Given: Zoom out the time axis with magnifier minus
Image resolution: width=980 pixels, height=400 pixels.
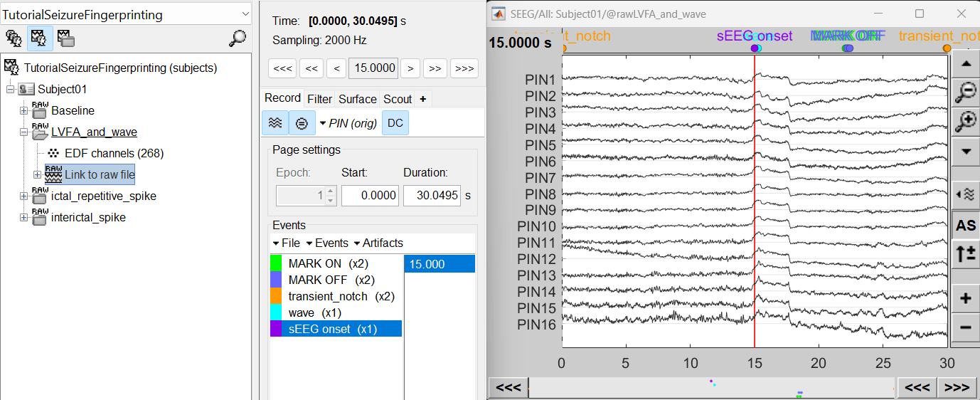Looking at the screenshot, I should point(965,91).
